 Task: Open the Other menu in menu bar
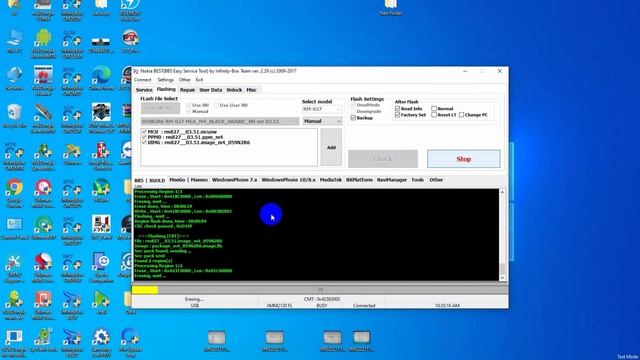point(184,80)
